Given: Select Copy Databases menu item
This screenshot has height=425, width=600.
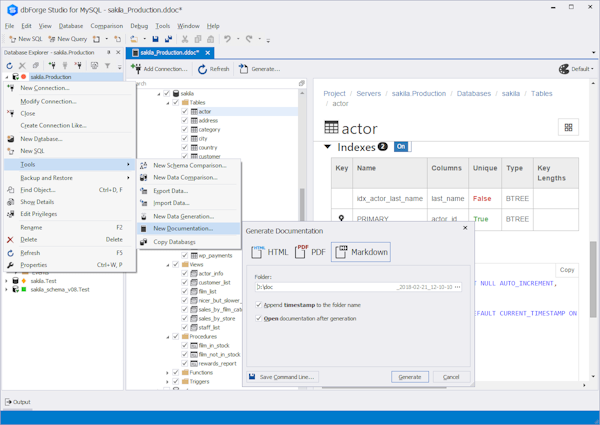Looking at the screenshot, I should pyautogui.click(x=189, y=242).
